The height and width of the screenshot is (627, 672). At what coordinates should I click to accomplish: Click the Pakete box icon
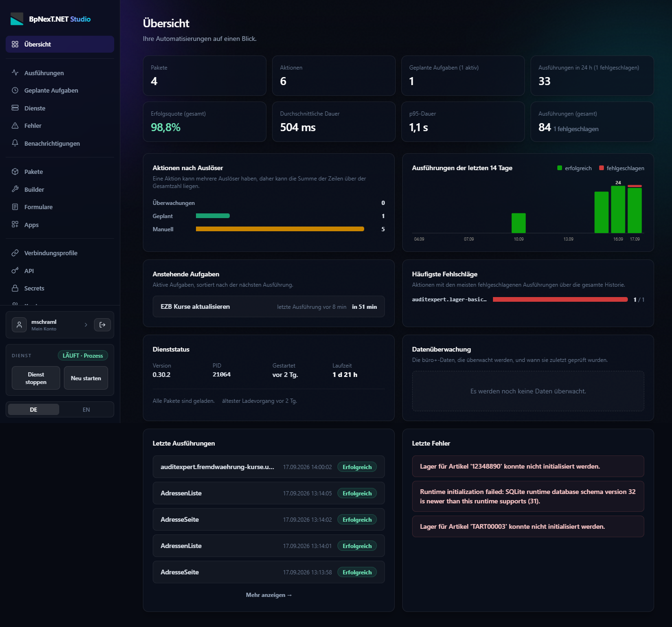point(15,172)
